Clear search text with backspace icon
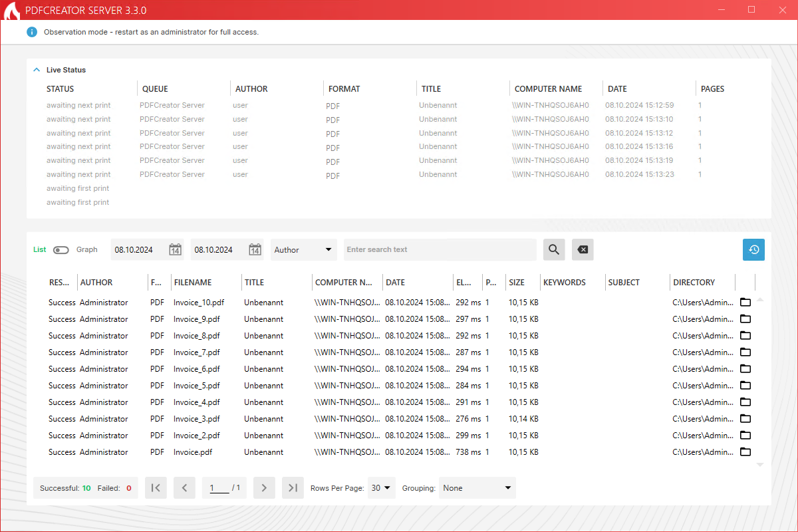Image resolution: width=798 pixels, height=532 pixels. pos(583,249)
